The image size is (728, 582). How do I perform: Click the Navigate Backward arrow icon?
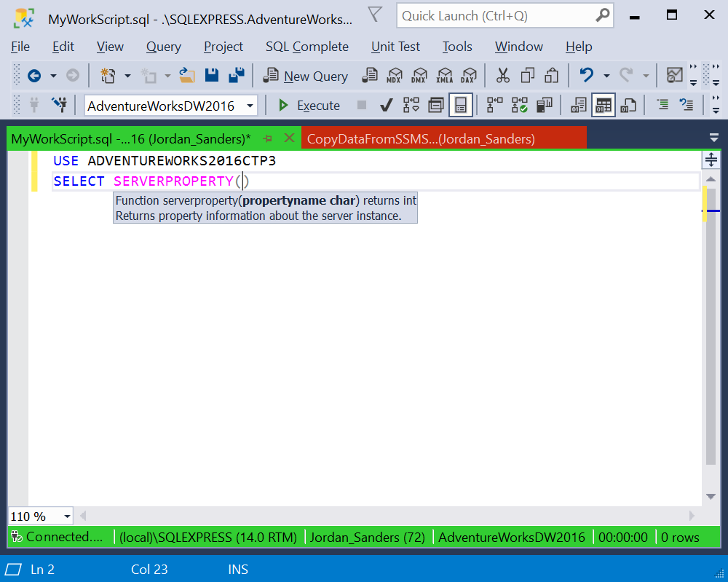point(34,75)
